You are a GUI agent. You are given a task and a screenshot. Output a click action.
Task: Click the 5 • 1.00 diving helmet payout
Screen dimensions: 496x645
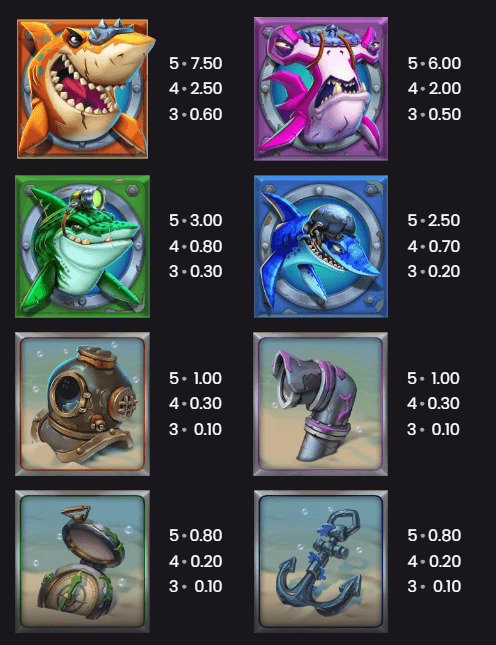195,378
